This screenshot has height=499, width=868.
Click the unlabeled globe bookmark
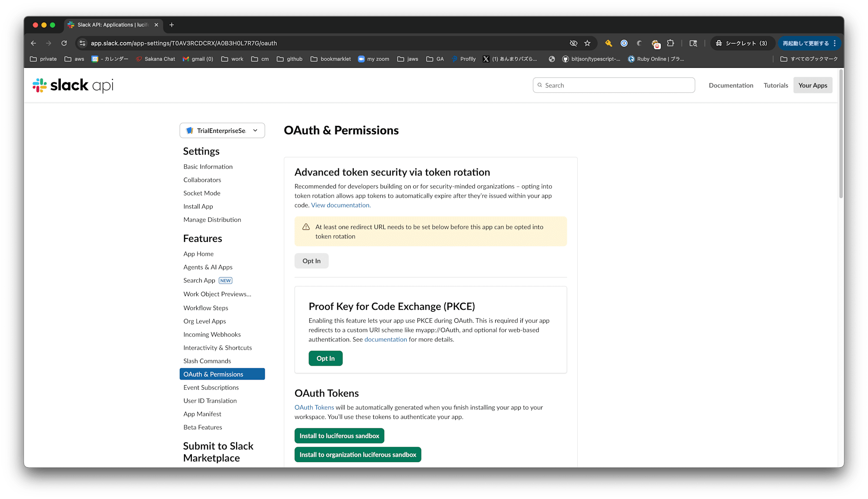coord(552,59)
